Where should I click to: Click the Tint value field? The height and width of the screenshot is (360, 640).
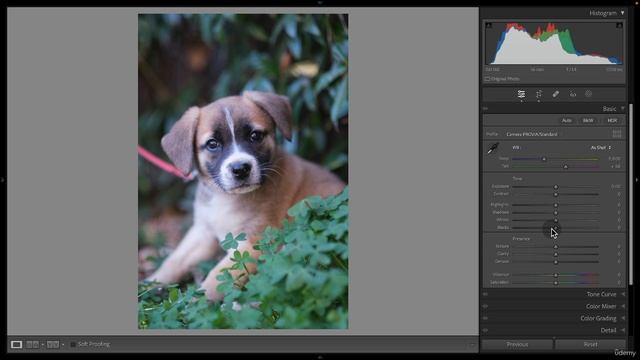(616, 167)
